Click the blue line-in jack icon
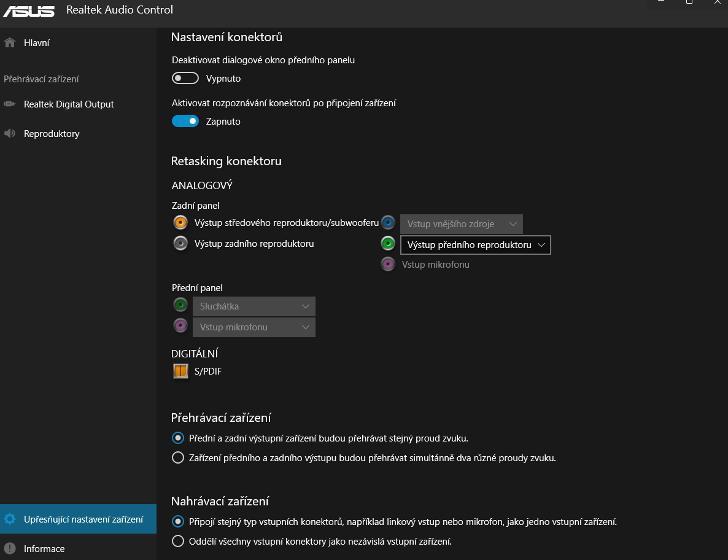This screenshot has height=560, width=728. pyautogui.click(x=388, y=222)
